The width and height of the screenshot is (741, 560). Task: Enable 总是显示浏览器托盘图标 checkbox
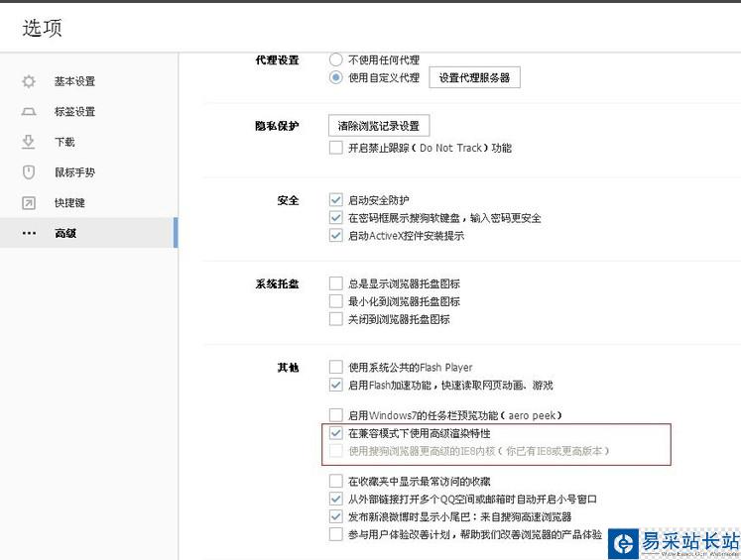coord(335,283)
